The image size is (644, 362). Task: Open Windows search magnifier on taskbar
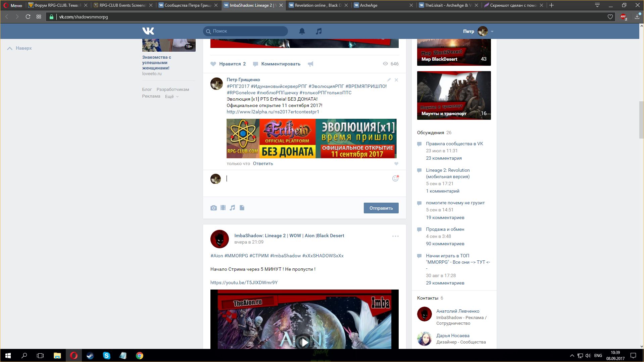point(24,356)
